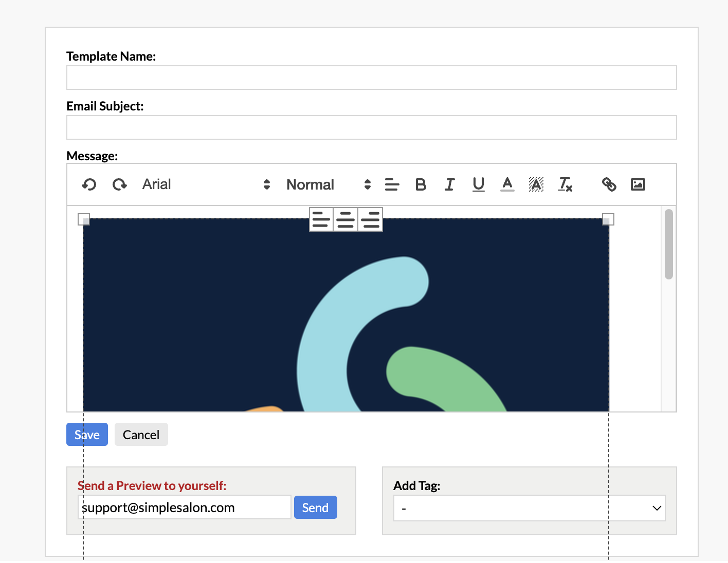Click the insert image icon

[638, 184]
